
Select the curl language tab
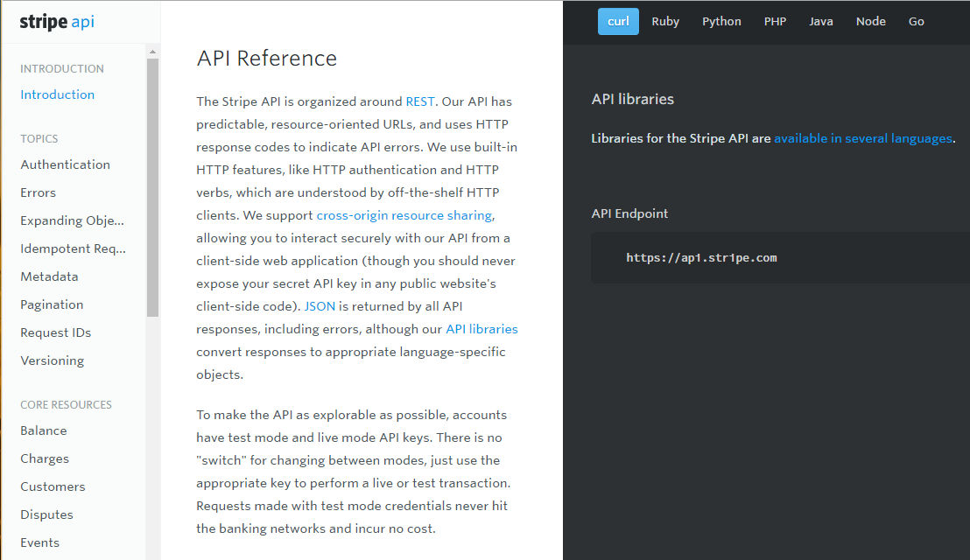point(618,22)
